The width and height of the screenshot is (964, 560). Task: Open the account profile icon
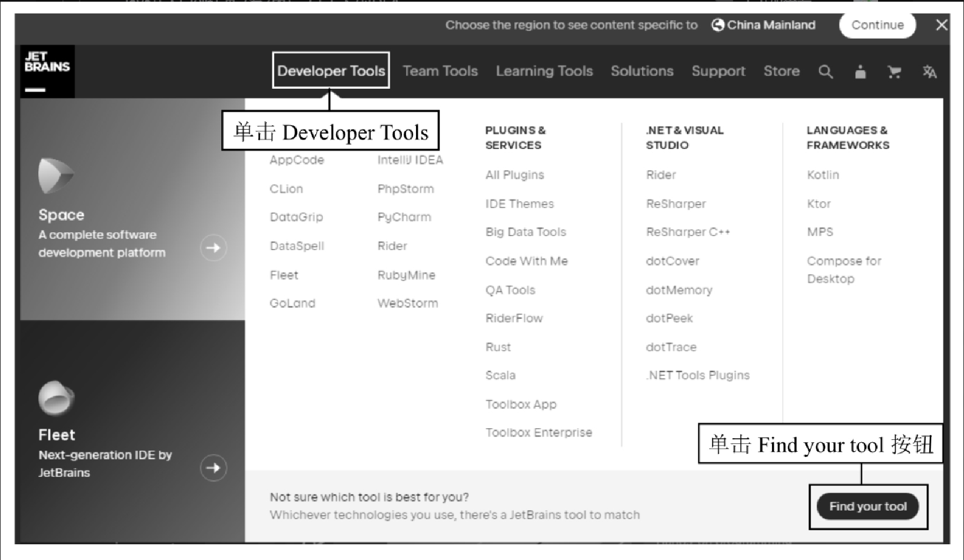pos(860,72)
